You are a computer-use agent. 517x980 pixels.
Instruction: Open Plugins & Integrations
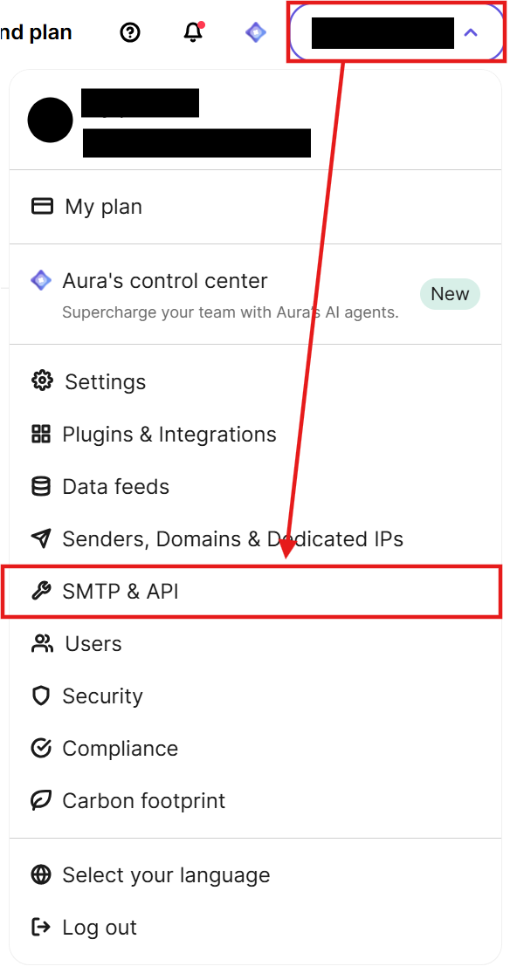255,434
